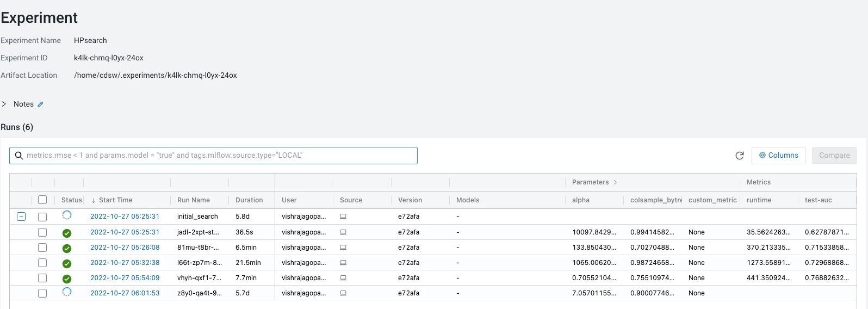Click the running status spinner of initial_search
The height and width of the screenshot is (309, 868).
pyautogui.click(x=67, y=215)
